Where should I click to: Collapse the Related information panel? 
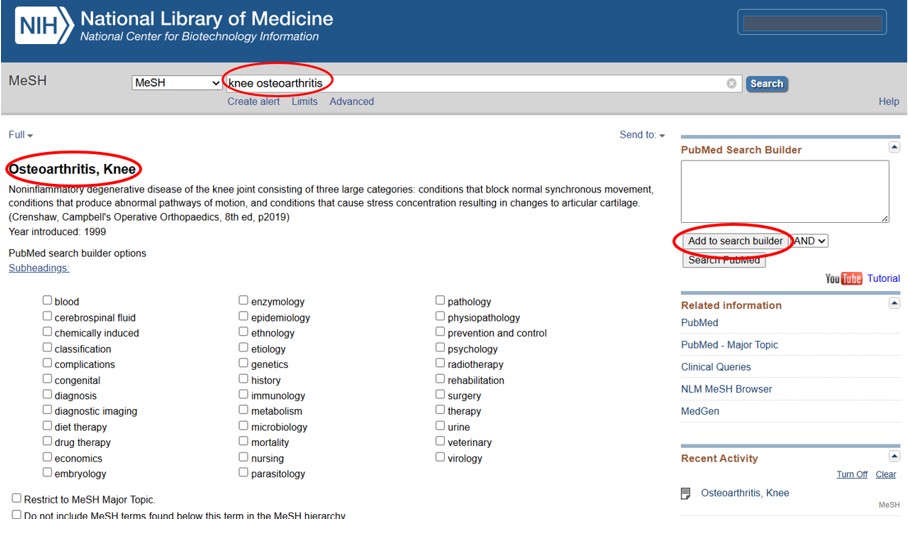pos(894,303)
